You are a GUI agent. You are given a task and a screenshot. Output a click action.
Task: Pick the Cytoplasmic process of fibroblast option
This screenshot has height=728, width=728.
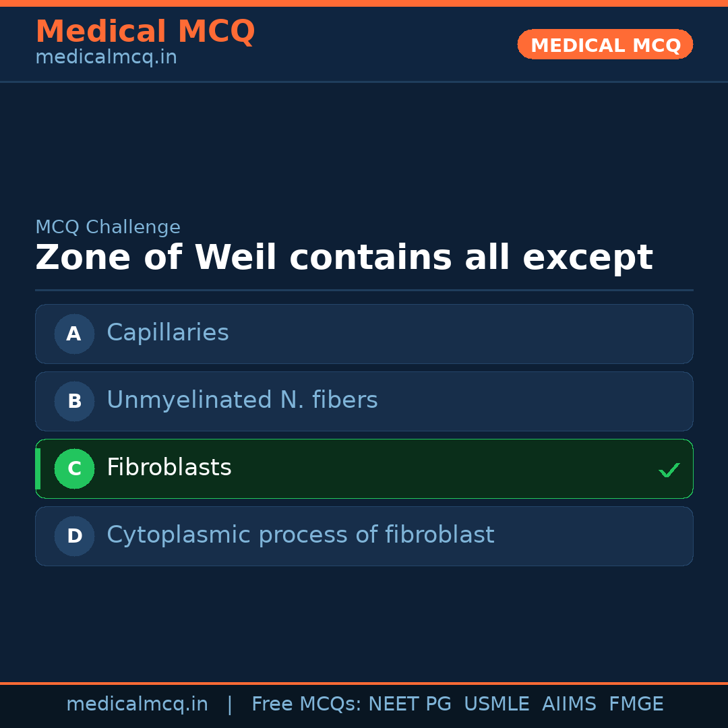coord(300,535)
